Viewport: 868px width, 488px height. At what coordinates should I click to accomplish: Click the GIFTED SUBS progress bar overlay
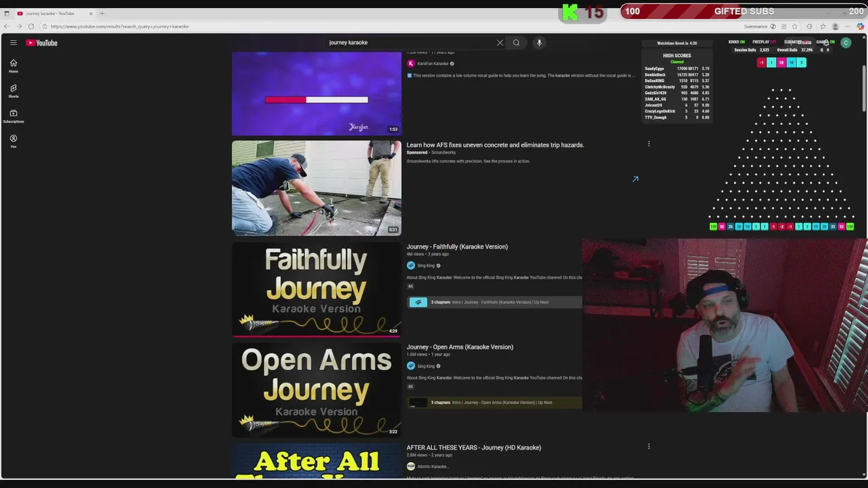point(743,12)
